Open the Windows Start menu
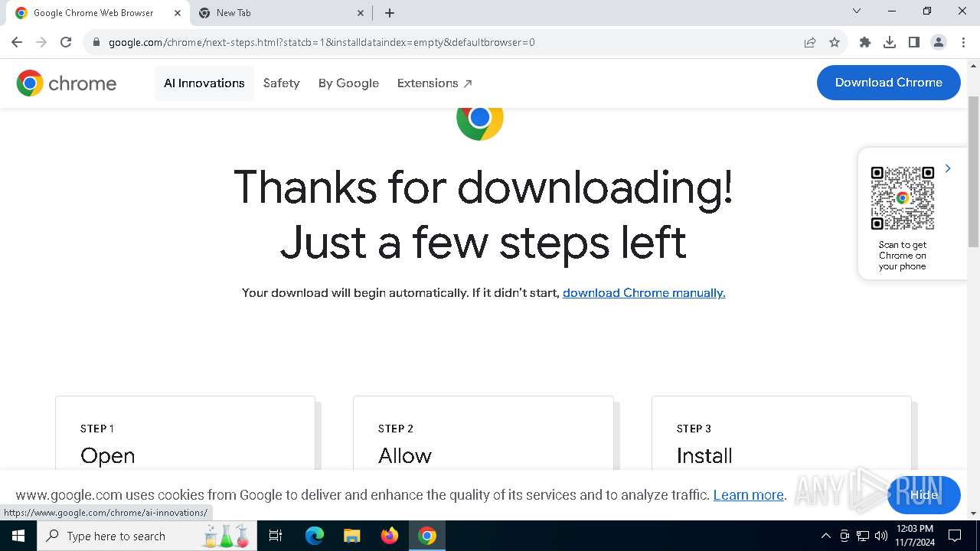The height and width of the screenshot is (551, 980). tap(18, 536)
